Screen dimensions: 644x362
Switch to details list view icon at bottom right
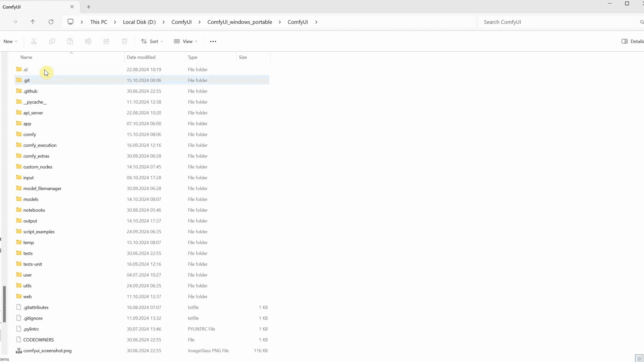[x=639, y=359]
